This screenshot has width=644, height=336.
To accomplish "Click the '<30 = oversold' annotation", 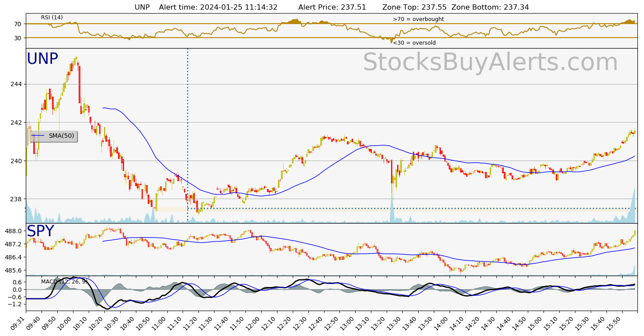I will (414, 43).
